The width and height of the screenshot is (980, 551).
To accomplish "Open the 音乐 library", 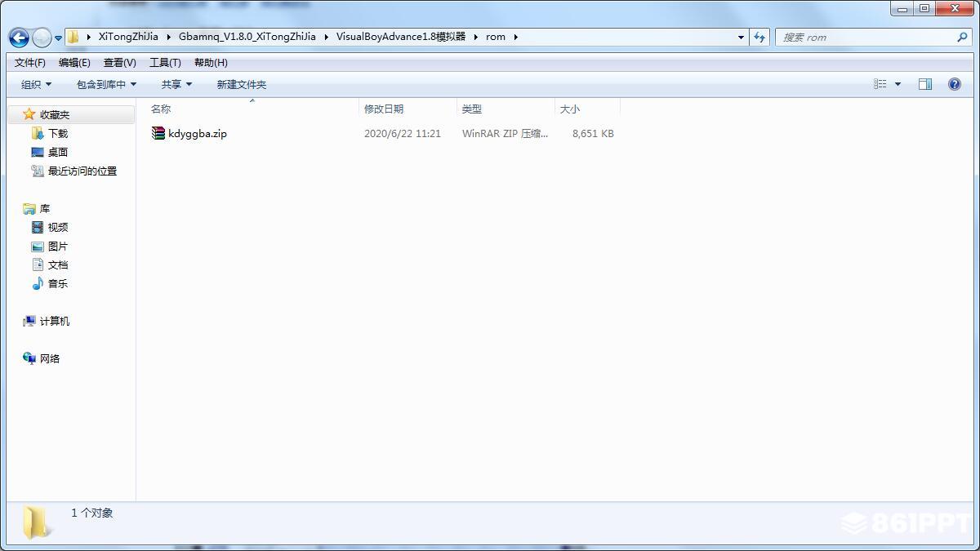I will tap(58, 284).
